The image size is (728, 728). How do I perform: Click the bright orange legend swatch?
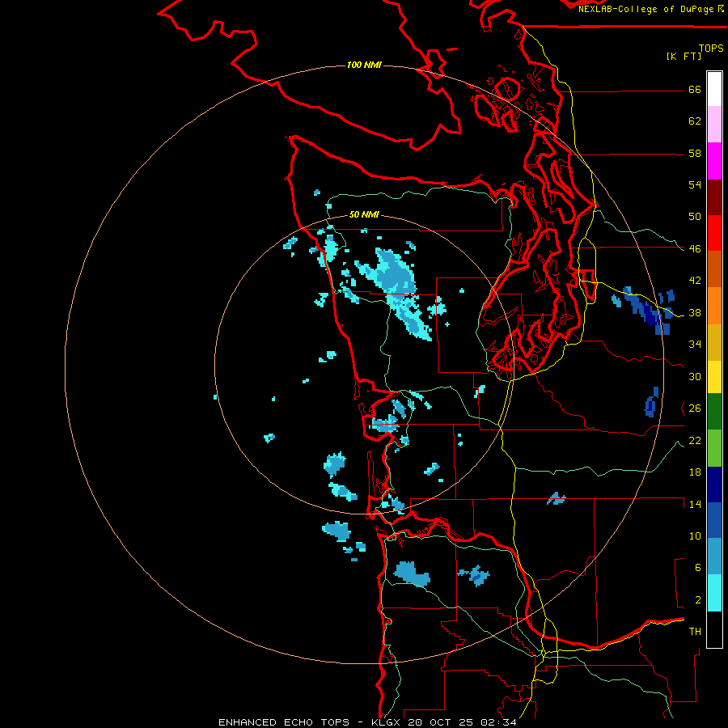(714, 306)
